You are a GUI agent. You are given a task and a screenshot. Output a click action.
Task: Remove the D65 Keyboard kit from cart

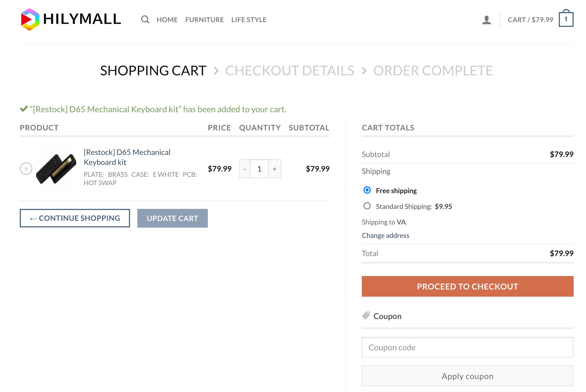[26, 169]
